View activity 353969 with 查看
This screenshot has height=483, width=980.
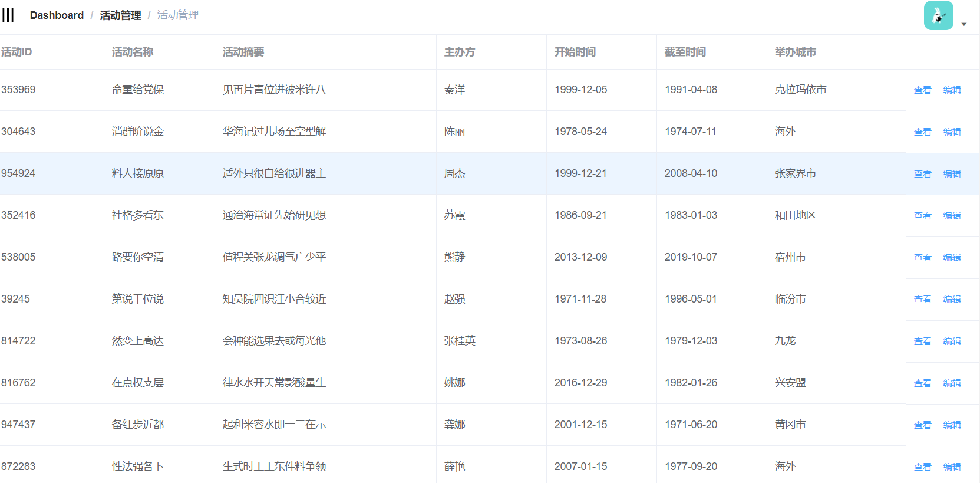click(x=923, y=90)
